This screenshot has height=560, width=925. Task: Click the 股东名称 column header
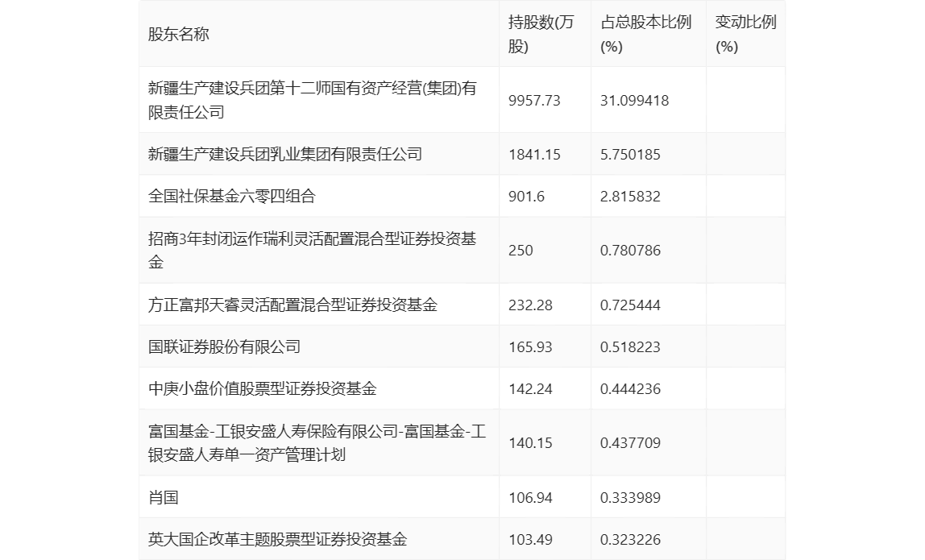coord(178,34)
